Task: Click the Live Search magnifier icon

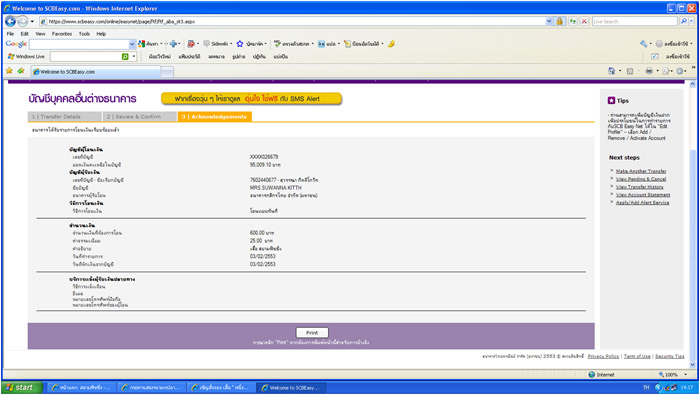Action: [683, 21]
